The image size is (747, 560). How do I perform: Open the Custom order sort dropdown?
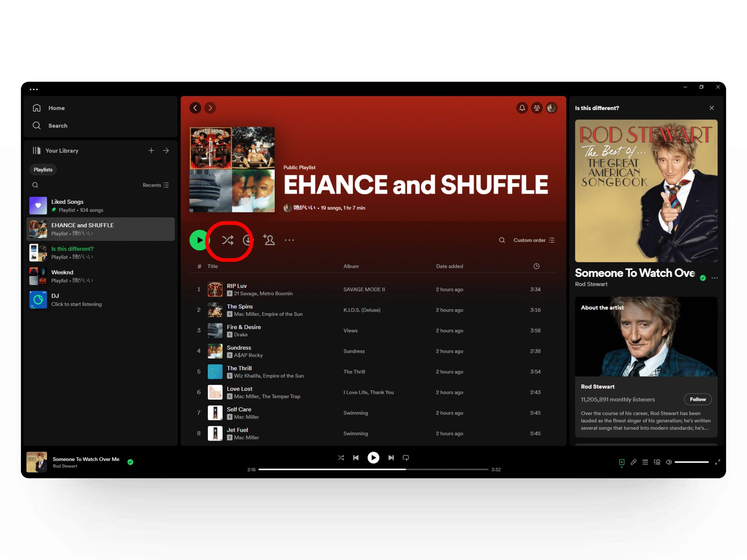click(x=533, y=240)
